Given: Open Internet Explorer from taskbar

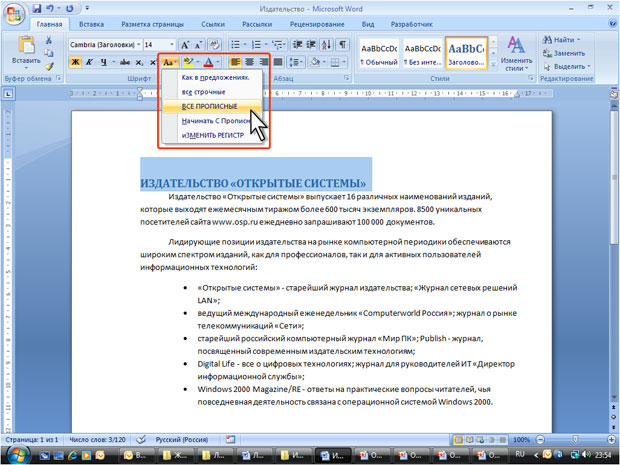Looking at the screenshot, I should (72, 455).
